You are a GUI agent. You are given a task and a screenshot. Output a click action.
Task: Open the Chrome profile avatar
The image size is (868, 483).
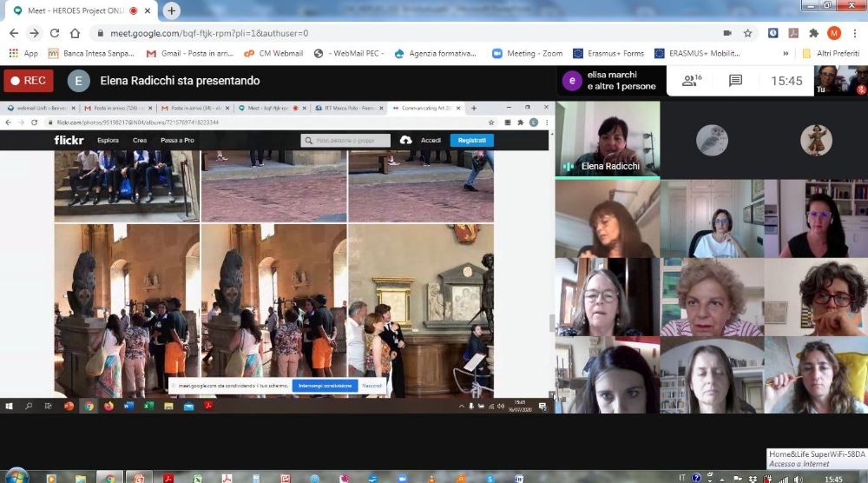tap(833, 33)
